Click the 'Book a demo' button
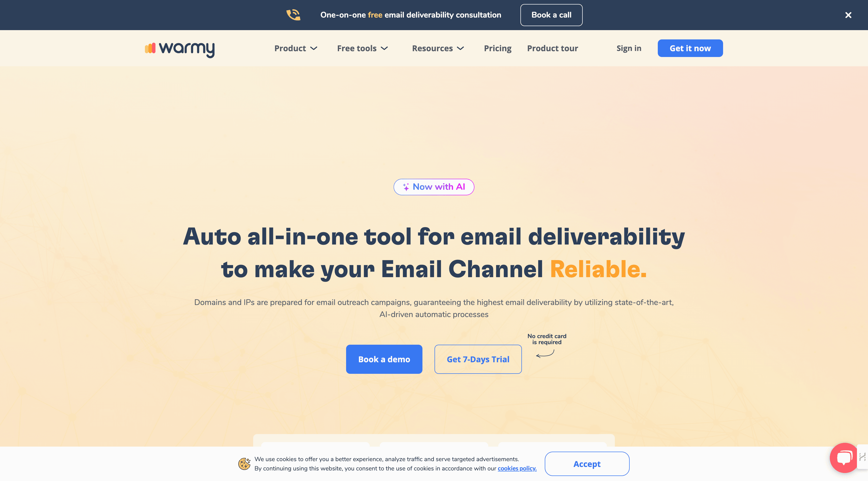This screenshot has width=868, height=481. pos(384,359)
